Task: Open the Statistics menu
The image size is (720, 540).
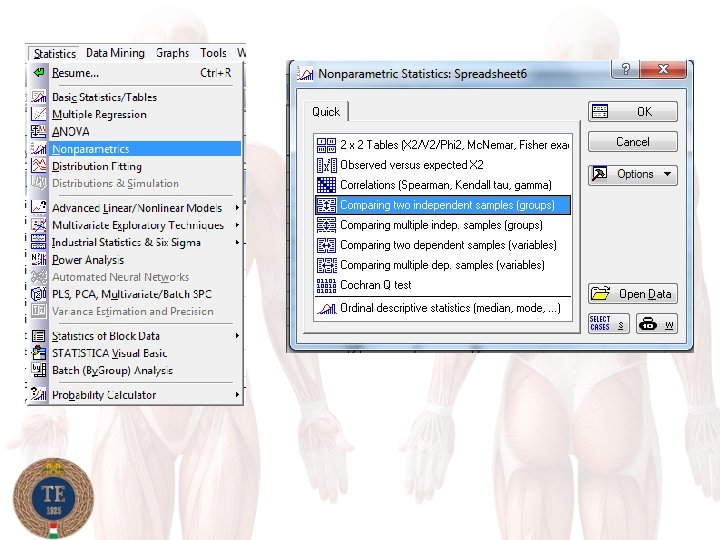Action: click(54, 53)
